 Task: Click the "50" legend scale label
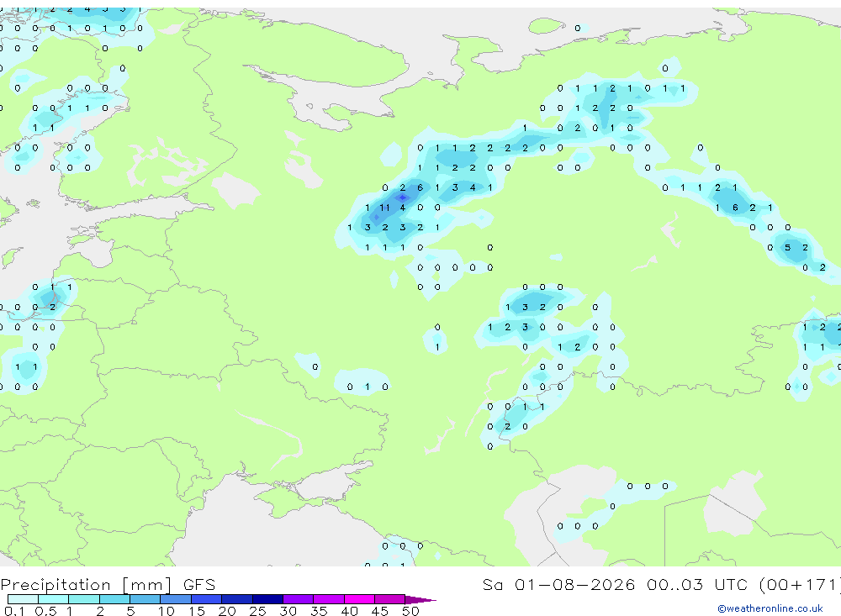tap(410, 611)
